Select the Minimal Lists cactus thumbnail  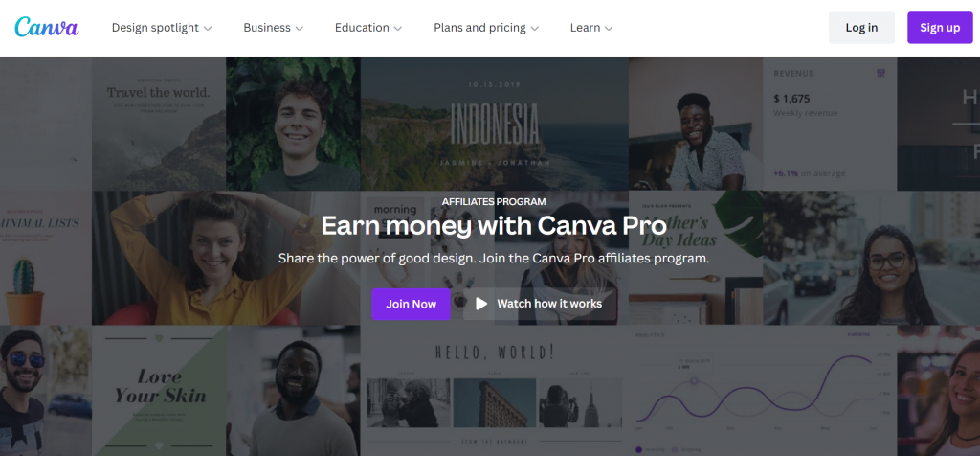coord(46,258)
